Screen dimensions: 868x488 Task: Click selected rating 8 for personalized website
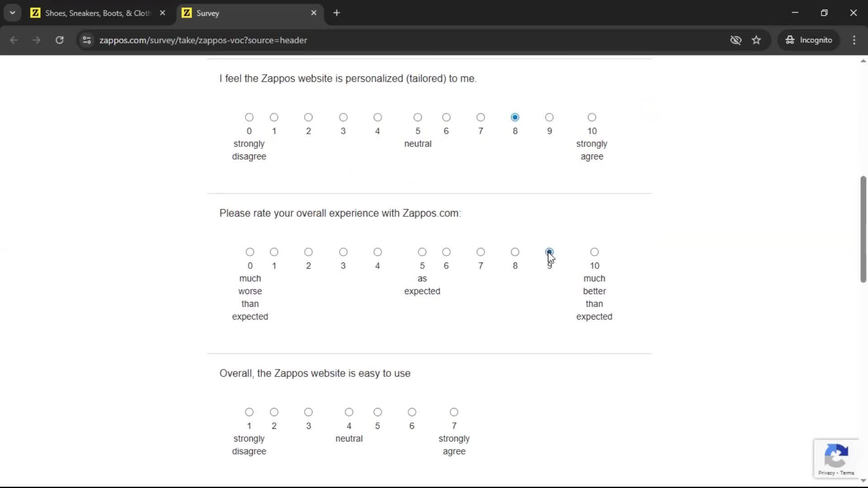click(515, 117)
